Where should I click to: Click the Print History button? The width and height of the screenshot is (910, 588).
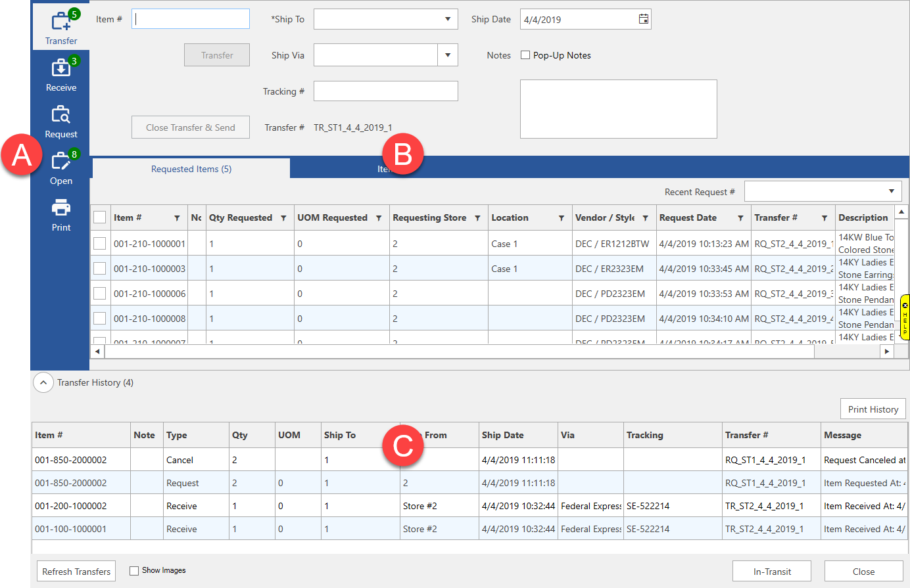pyautogui.click(x=873, y=409)
